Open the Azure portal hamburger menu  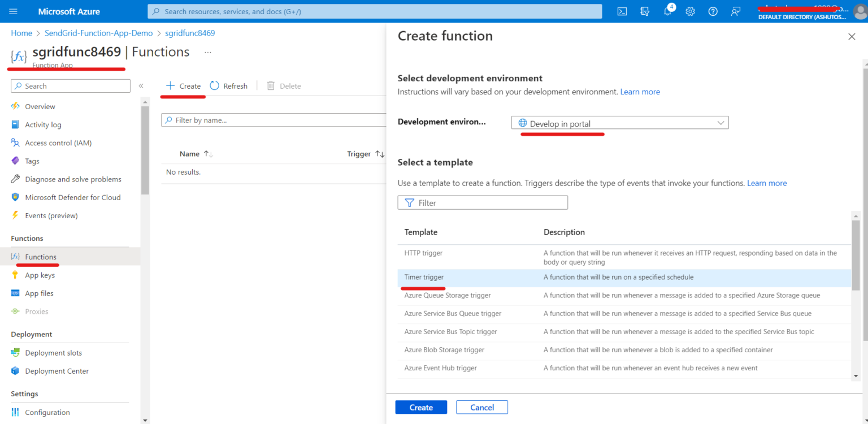[x=13, y=11]
